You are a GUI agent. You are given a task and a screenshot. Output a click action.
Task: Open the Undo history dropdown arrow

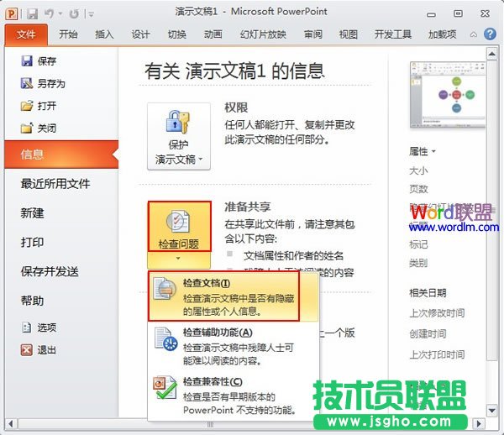tap(60, 13)
